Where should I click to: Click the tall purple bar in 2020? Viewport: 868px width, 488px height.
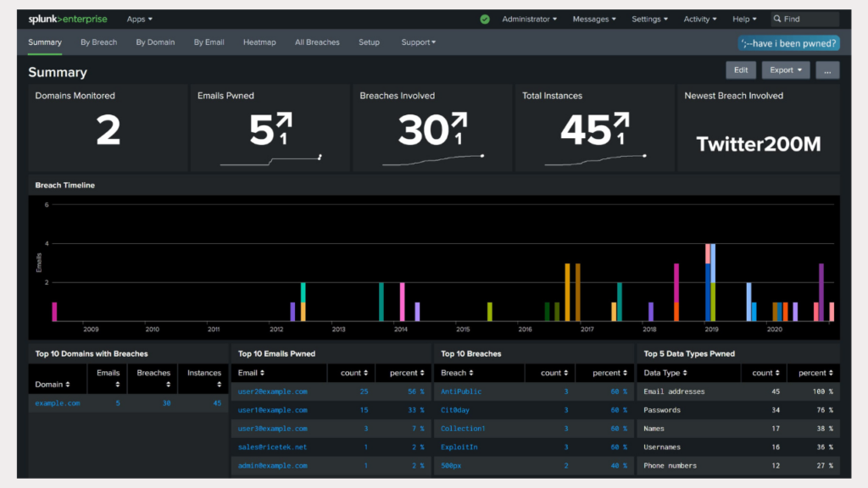coord(821,291)
